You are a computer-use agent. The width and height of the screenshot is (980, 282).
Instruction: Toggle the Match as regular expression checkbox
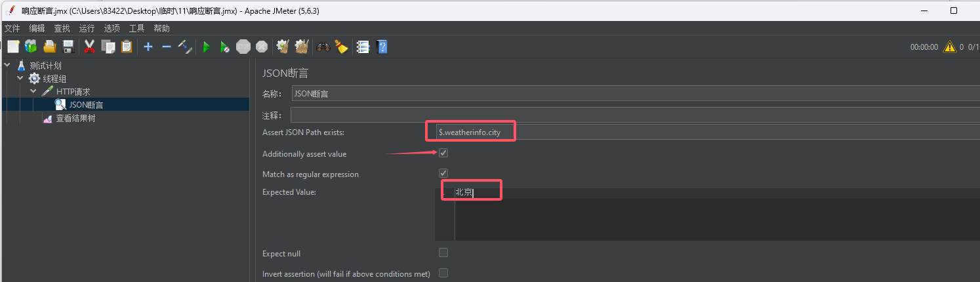click(x=443, y=173)
